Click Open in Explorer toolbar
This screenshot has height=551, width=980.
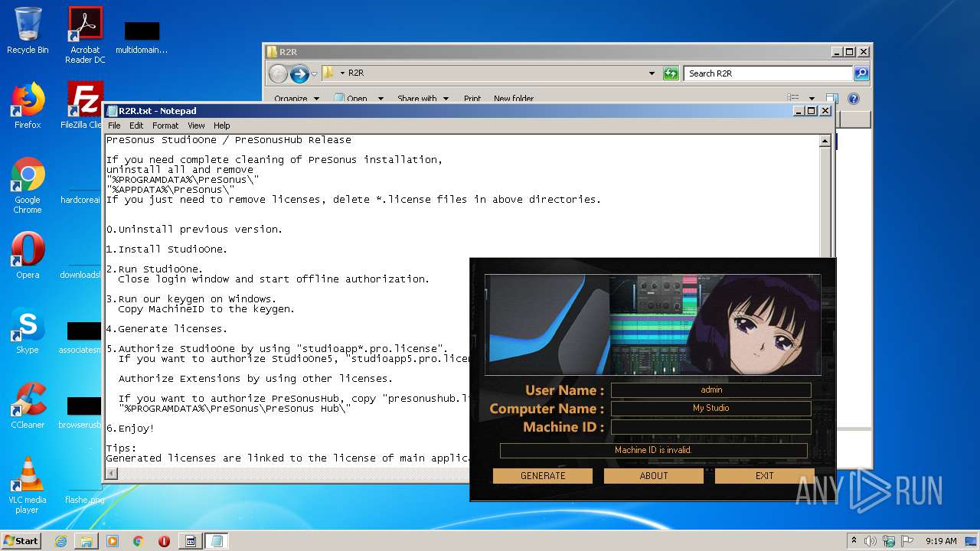pos(351,99)
